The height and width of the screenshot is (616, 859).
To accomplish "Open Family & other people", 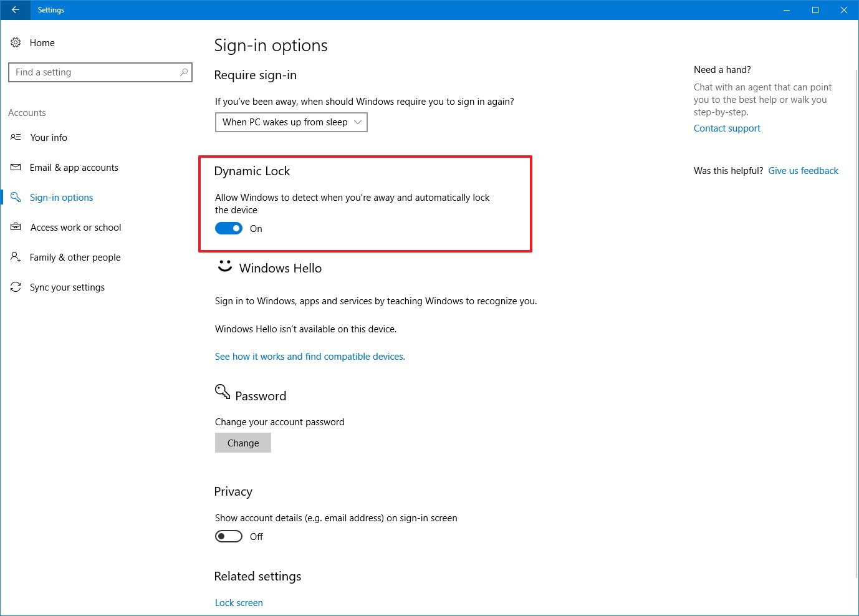I will click(75, 257).
